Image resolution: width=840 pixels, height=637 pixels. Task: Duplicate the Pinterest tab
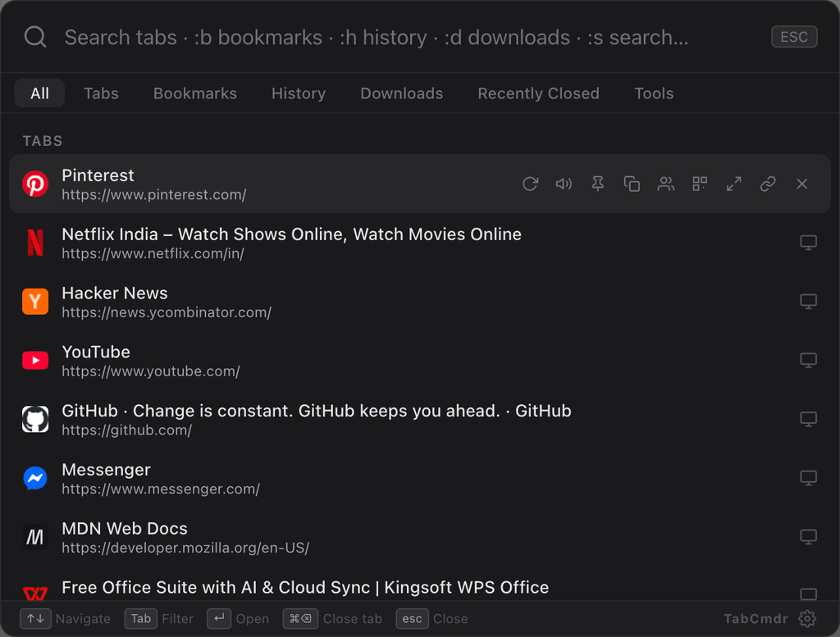[x=632, y=184]
